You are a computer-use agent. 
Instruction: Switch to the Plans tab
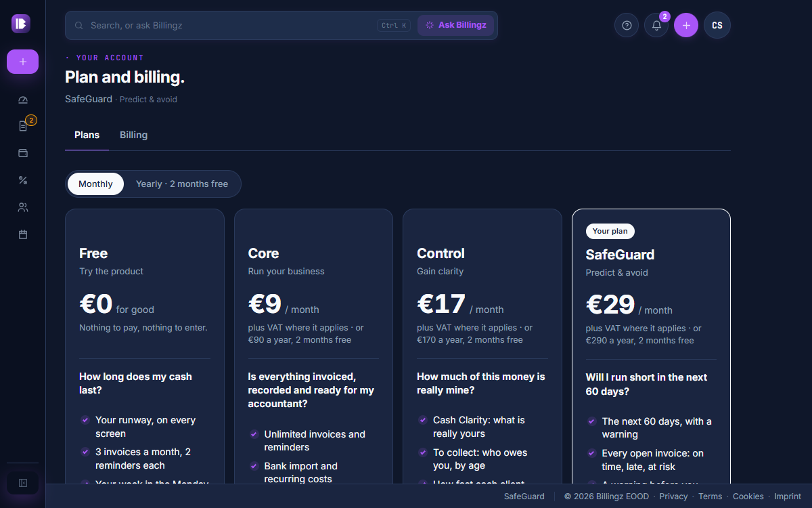pyautogui.click(x=87, y=135)
